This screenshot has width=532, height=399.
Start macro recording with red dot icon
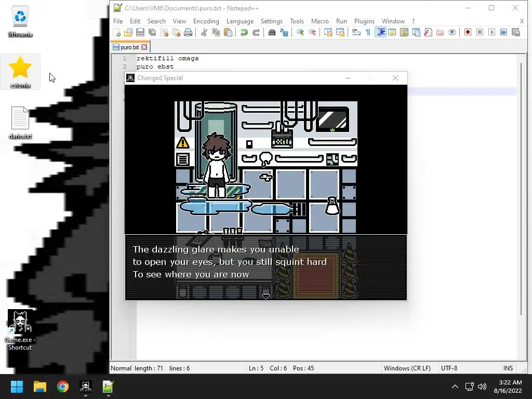pyautogui.click(x=468, y=32)
